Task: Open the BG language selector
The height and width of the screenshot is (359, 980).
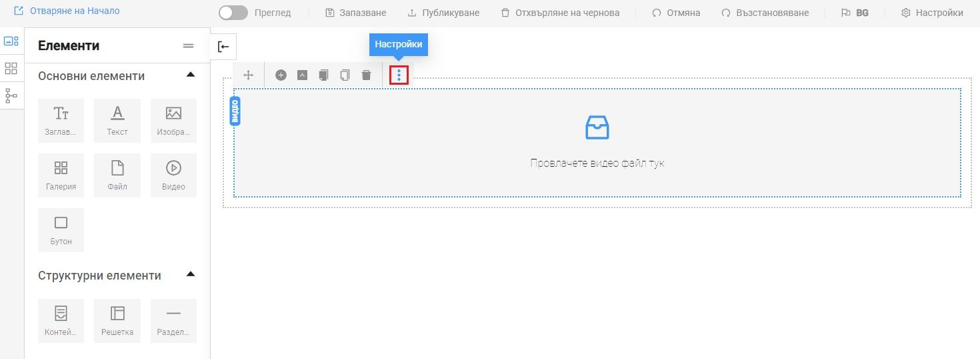Action: pos(855,13)
